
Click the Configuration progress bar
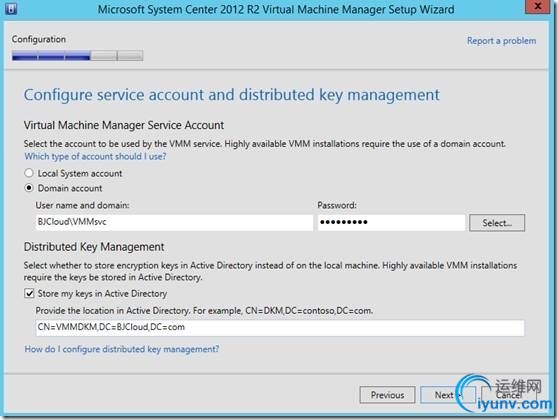(x=78, y=56)
